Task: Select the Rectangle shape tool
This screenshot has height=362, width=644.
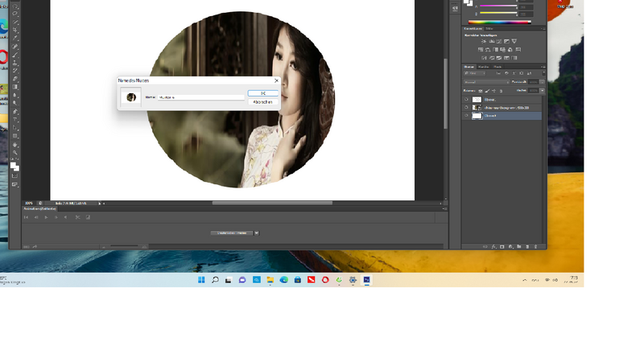Action: [15, 136]
